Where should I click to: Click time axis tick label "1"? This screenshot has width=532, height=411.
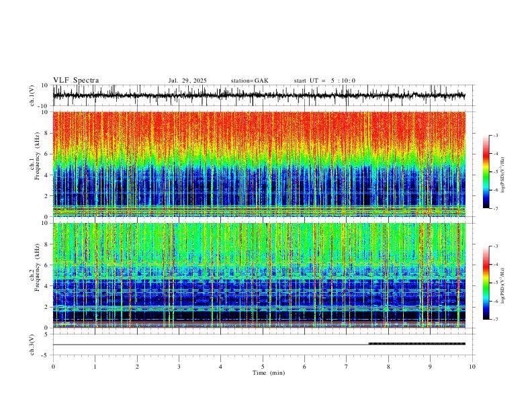(95, 367)
